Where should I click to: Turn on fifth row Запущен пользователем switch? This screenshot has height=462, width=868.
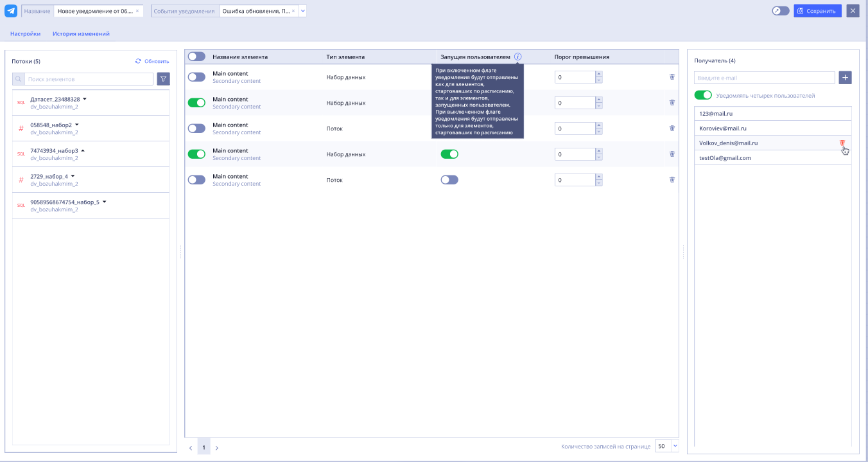(449, 180)
